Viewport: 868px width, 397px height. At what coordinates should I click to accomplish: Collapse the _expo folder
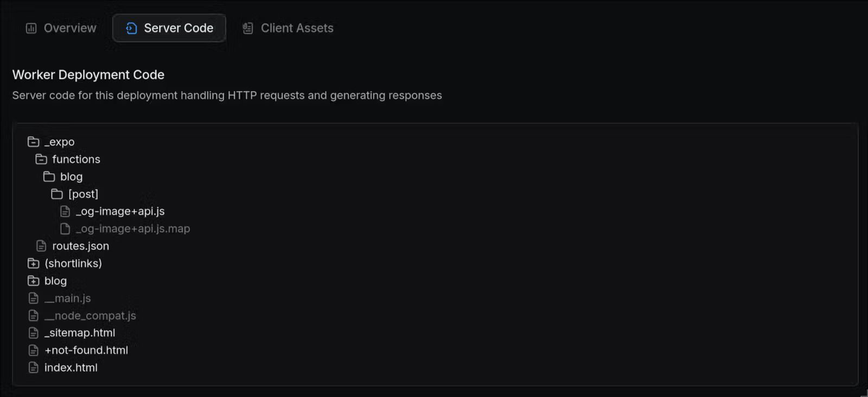coord(34,142)
